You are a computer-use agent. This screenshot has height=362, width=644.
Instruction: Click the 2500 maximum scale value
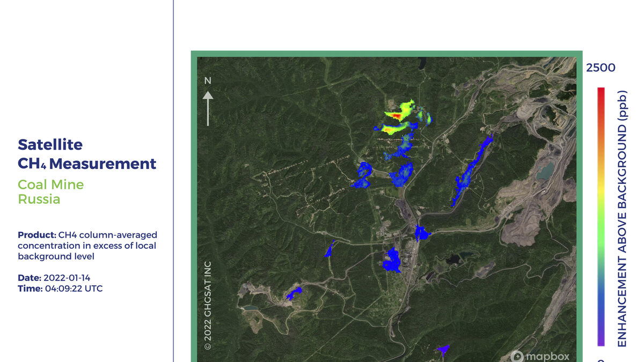point(601,68)
